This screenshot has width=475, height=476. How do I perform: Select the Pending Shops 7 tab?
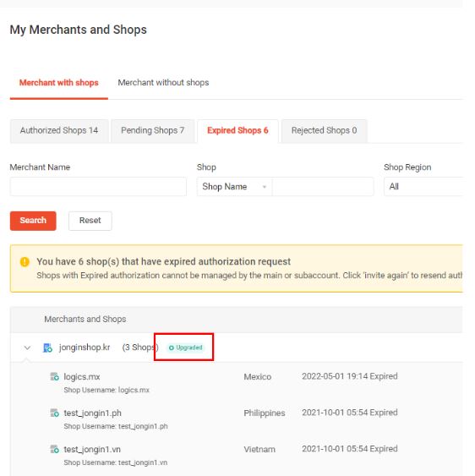(x=152, y=130)
